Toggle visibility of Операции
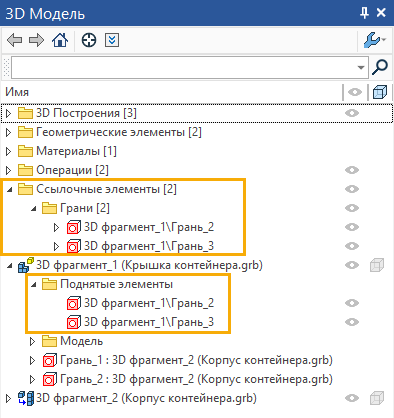394x418 pixels. coord(352,170)
